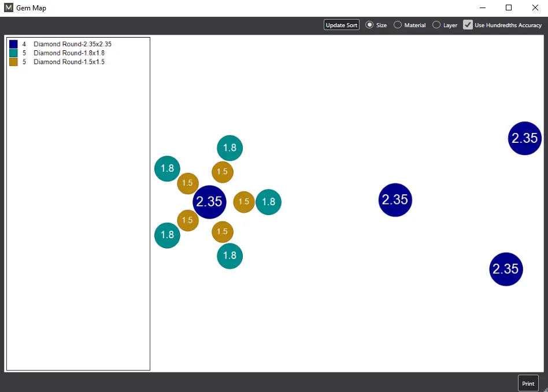Screen dimensions: 548x392
Task: Click the 2.35 gem at bottom right
Action: 506,269
